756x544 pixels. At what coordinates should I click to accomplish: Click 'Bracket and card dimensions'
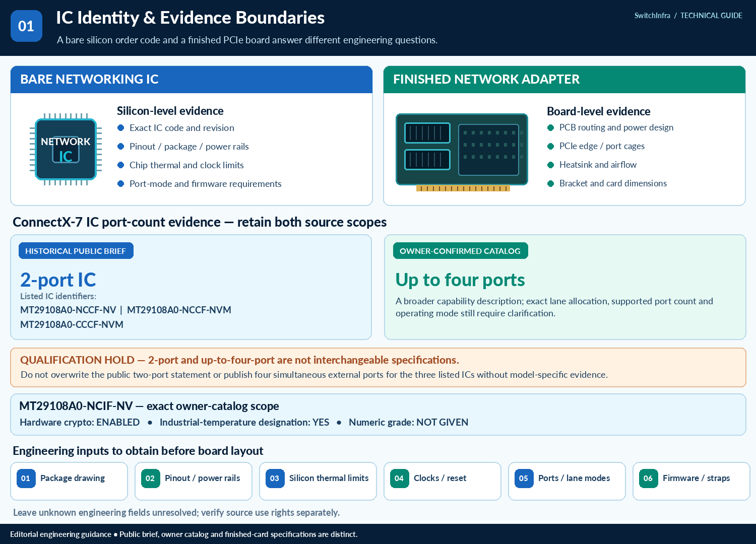[x=613, y=183]
